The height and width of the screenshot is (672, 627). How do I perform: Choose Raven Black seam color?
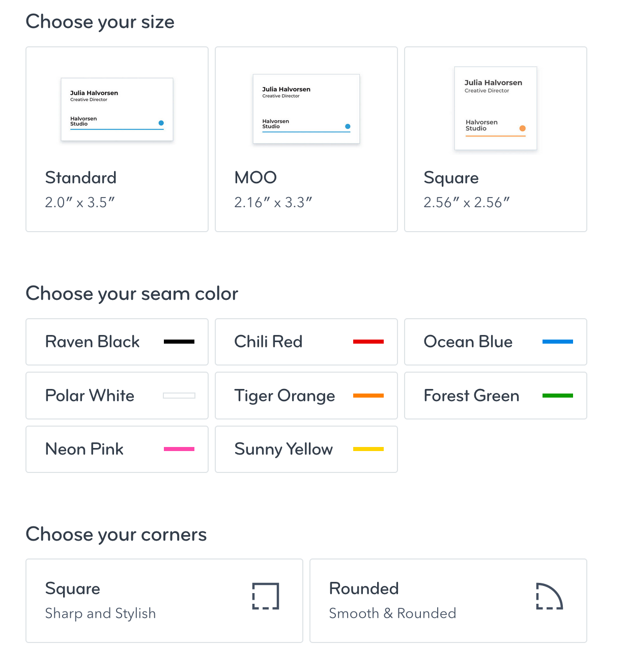tap(117, 342)
